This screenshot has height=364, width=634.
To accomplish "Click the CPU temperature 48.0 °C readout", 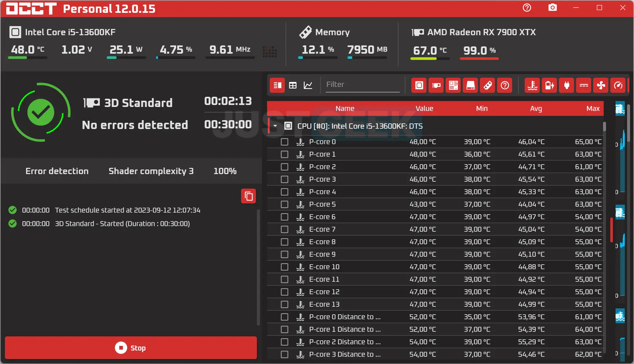I will tap(28, 50).
